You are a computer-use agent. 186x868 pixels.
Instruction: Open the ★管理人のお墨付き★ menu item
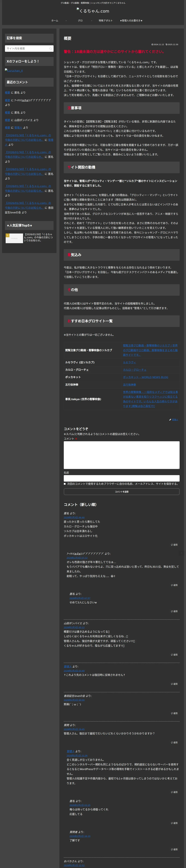pos(131,21)
